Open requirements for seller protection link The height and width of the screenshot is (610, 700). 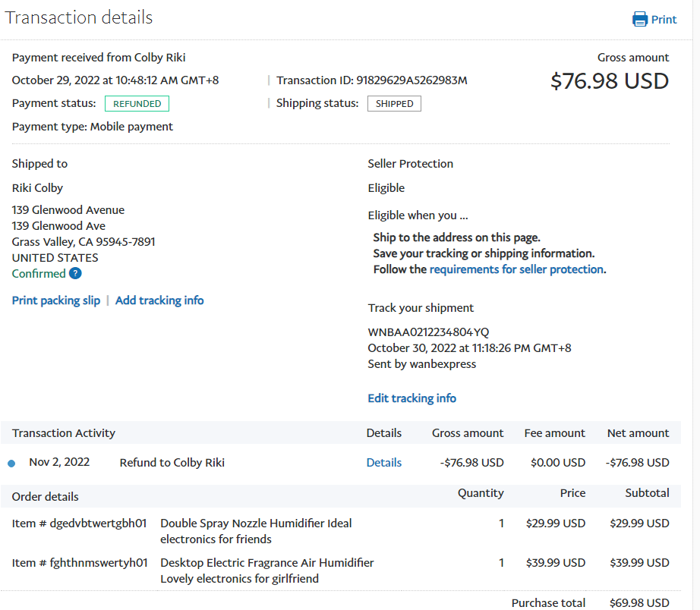point(516,269)
